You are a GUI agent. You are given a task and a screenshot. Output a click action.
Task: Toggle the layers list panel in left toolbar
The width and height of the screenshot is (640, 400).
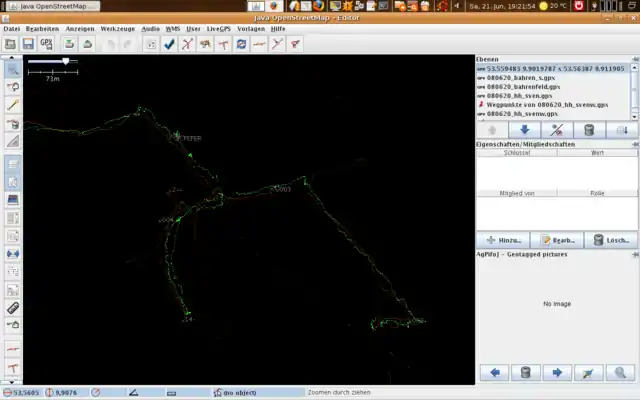point(13,162)
